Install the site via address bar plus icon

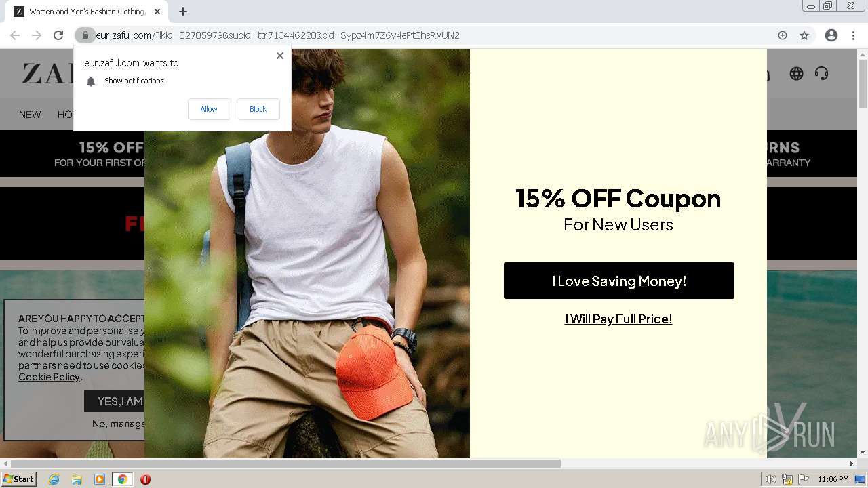pos(783,35)
